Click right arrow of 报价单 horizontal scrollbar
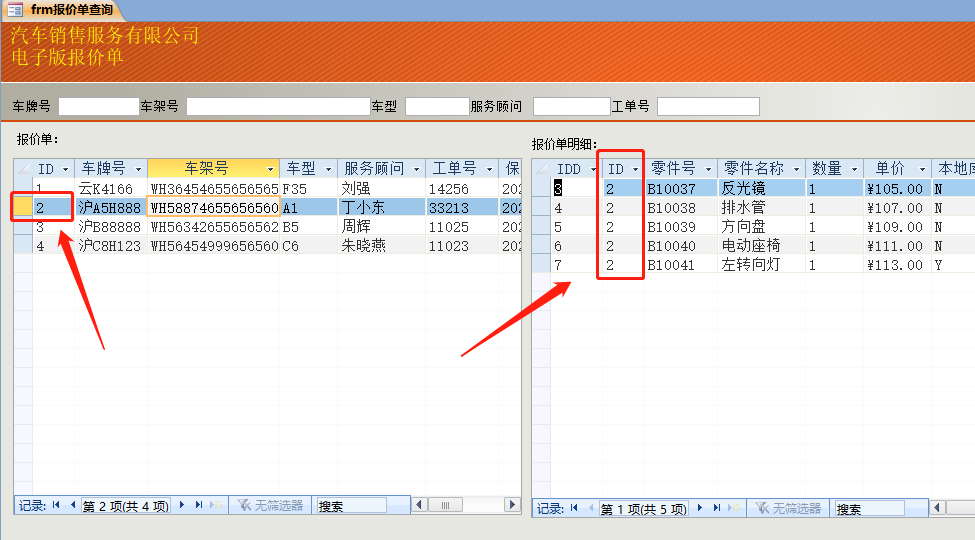 (512, 505)
